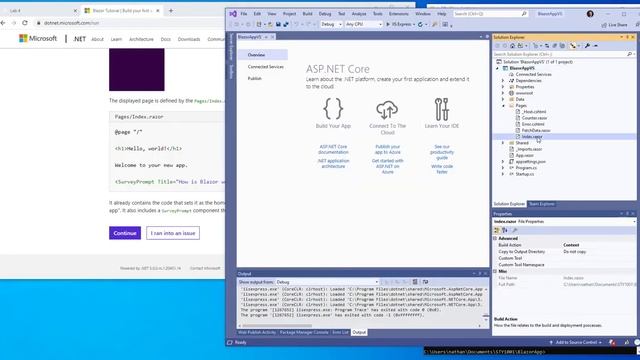Click the Visual Studio search box
The height and width of the screenshot is (360, 640).
click(490, 14)
